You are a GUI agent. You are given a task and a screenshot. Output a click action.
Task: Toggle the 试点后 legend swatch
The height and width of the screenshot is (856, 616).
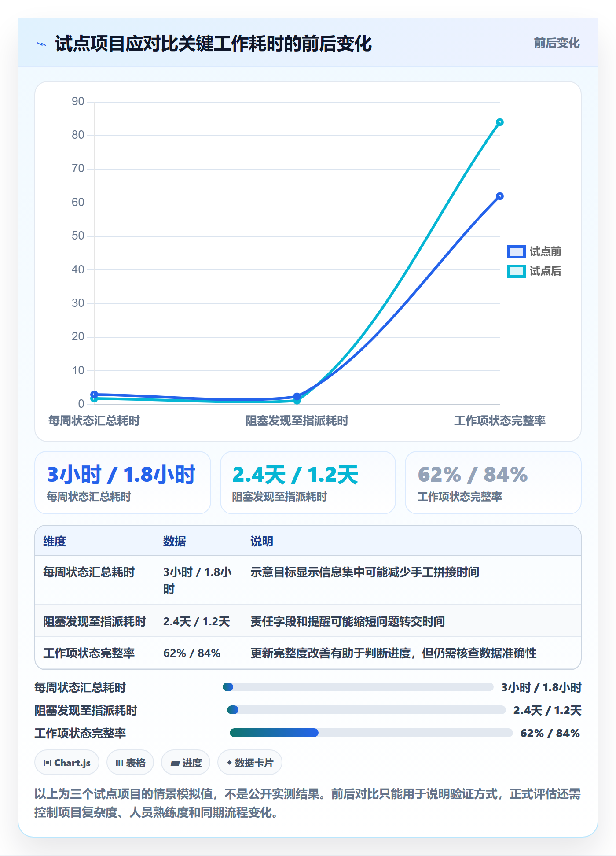(x=516, y=271)
